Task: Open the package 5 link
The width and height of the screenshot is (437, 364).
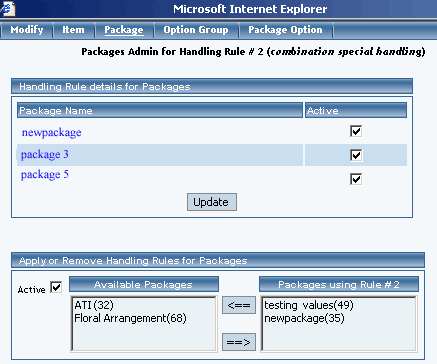Action: pos(44,174)
